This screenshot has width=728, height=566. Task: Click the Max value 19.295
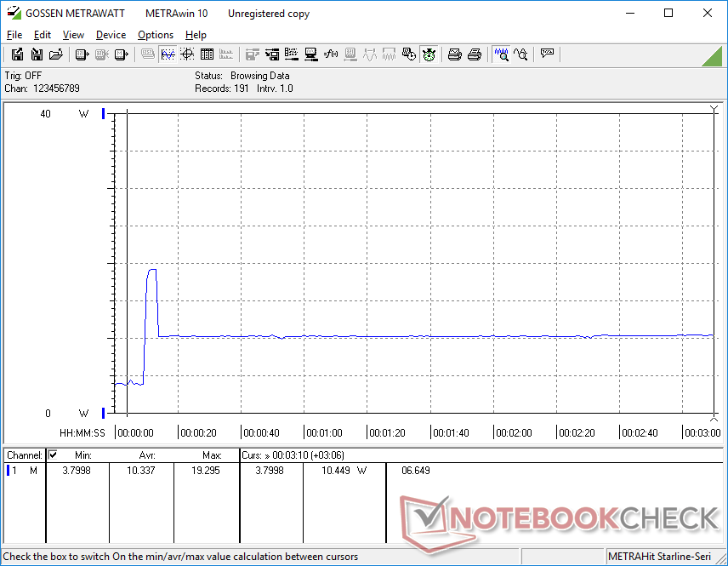point(206,471)
